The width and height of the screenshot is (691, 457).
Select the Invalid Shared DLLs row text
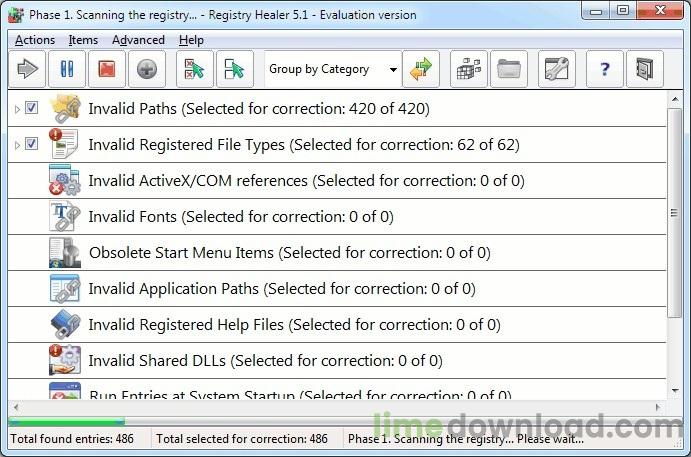pyautogui.click(x=265, y=360)
